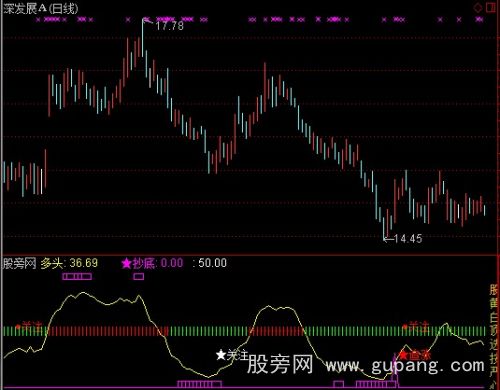Click the 17.78 high price label
Image resolution: width=500 pixels, height=390 pixels.
tap(169, 26)
